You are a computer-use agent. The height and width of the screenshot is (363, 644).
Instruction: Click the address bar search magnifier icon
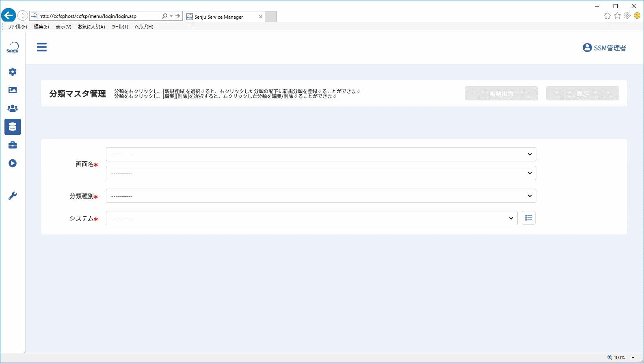[x=164, y=16]
